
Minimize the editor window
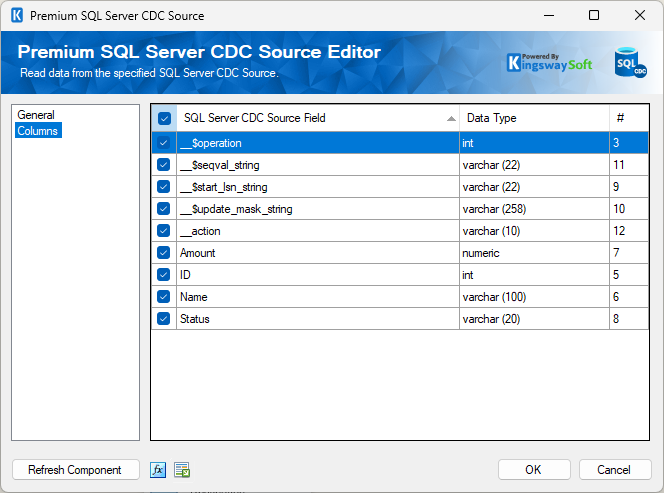tap(549, 15)
